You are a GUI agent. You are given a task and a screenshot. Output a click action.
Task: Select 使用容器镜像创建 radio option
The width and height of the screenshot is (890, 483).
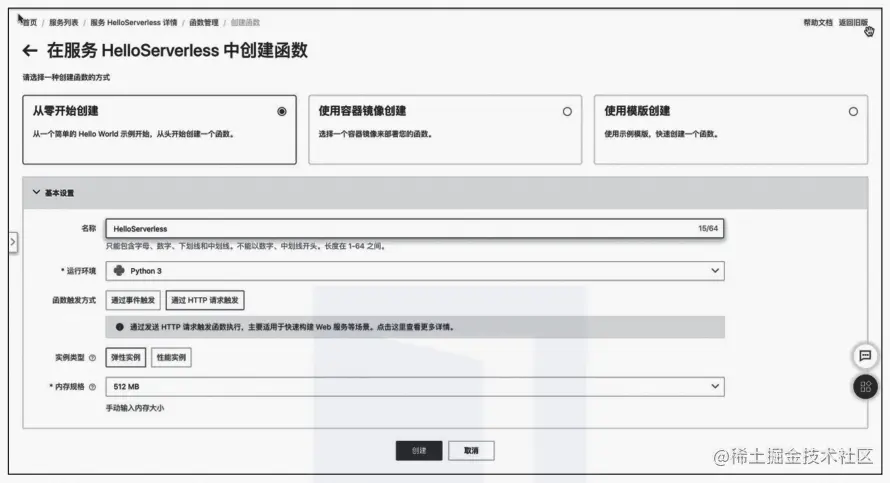pyautogui.click(x=567, y=112)
